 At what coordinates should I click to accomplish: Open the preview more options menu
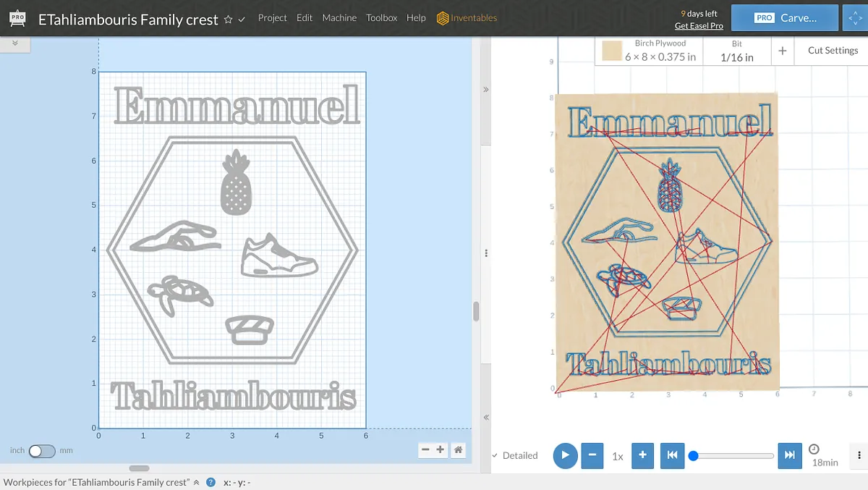click(x=859, y=455)
